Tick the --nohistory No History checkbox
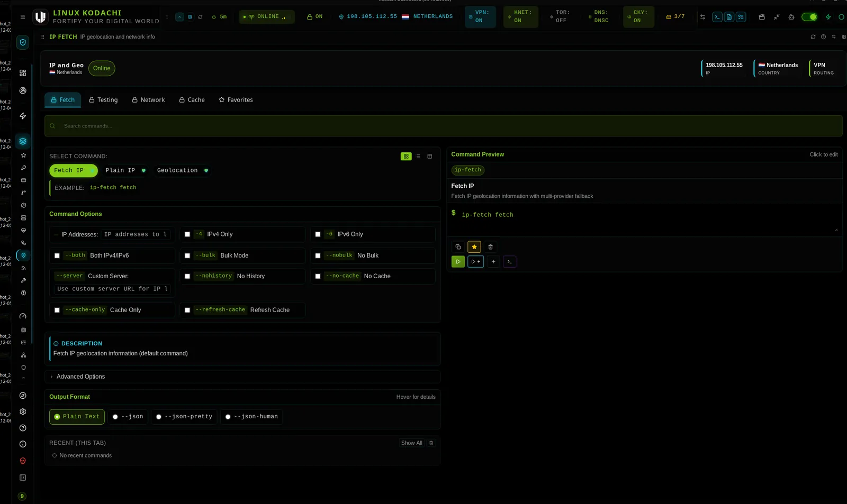The image size is (847, 504). 187,277
